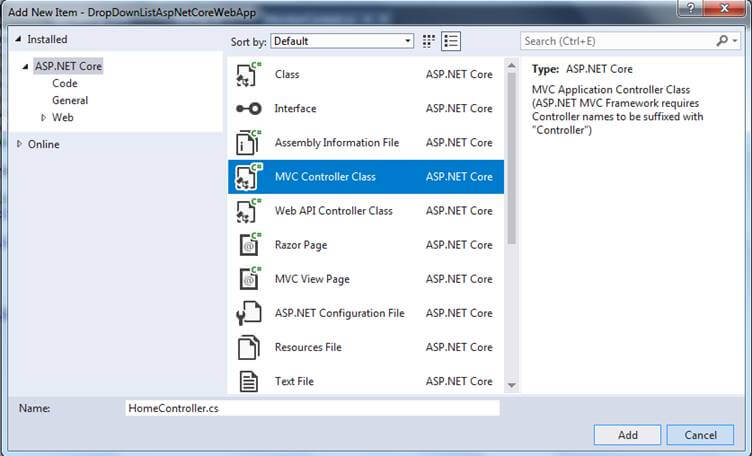The width and height of the screenshot is (752, 456).
Task: Click the ASP.NET Configuration File wrench icon
Action: 248,313
